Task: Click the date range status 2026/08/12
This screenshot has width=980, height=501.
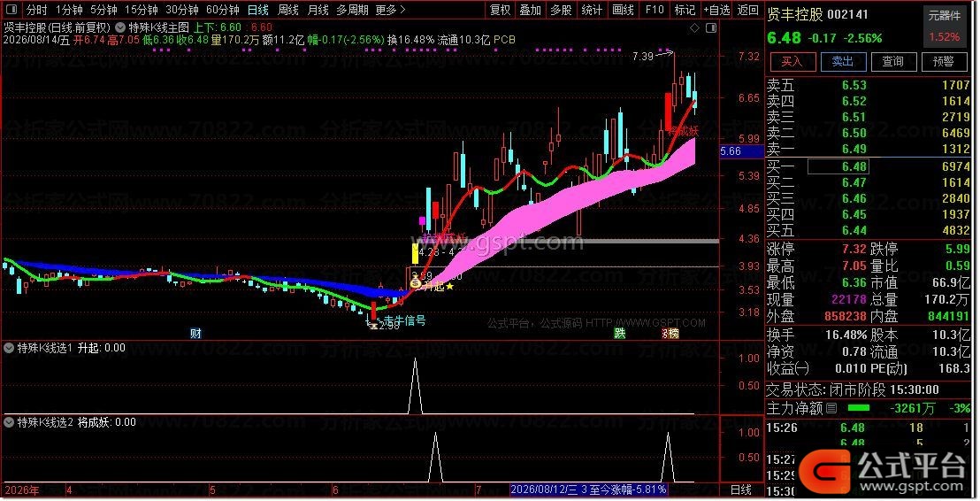Action: [x=589, y=489]
